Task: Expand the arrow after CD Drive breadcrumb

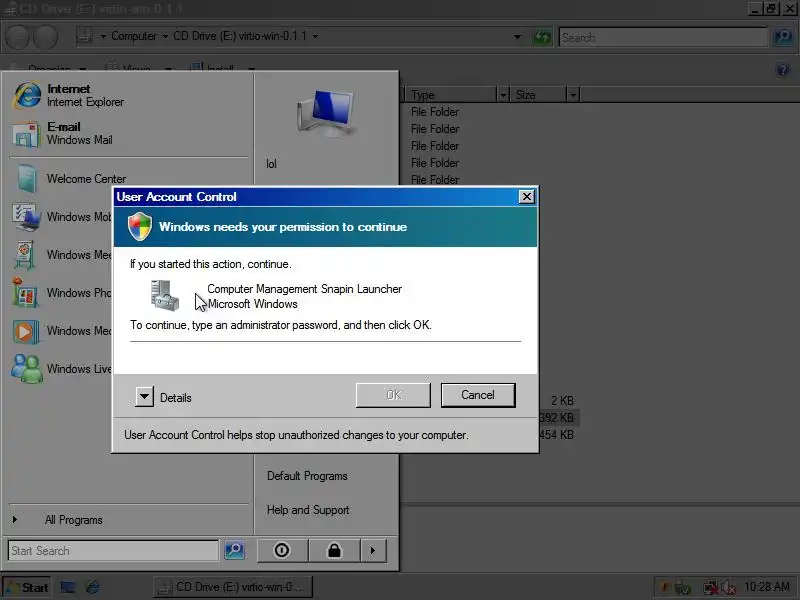Action: click(315, 36)
